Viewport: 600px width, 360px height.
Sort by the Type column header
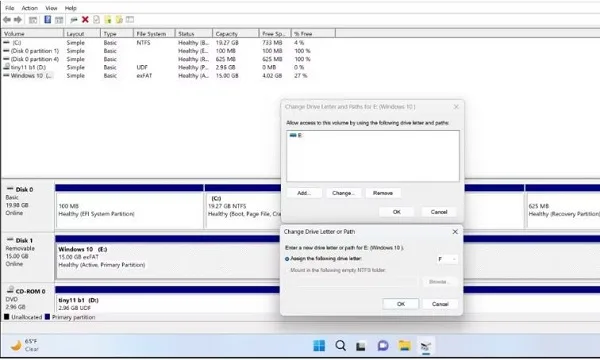pos(117,34)
